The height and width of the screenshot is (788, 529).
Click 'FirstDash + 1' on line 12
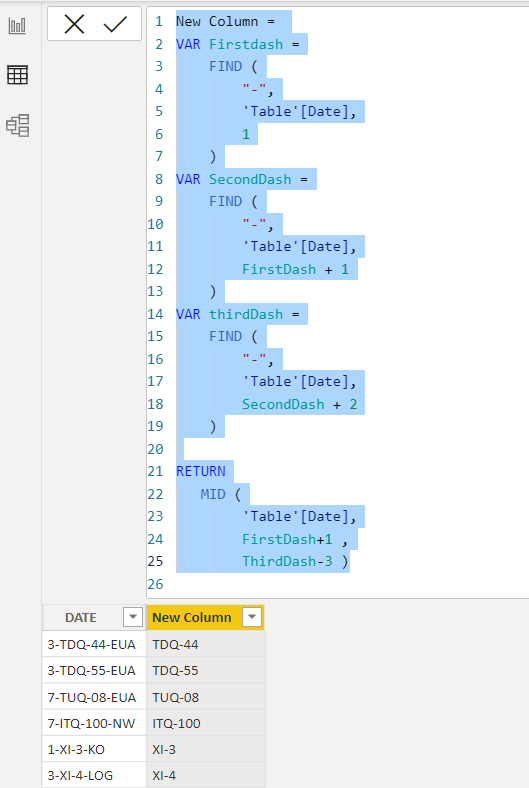pos(295,269)
